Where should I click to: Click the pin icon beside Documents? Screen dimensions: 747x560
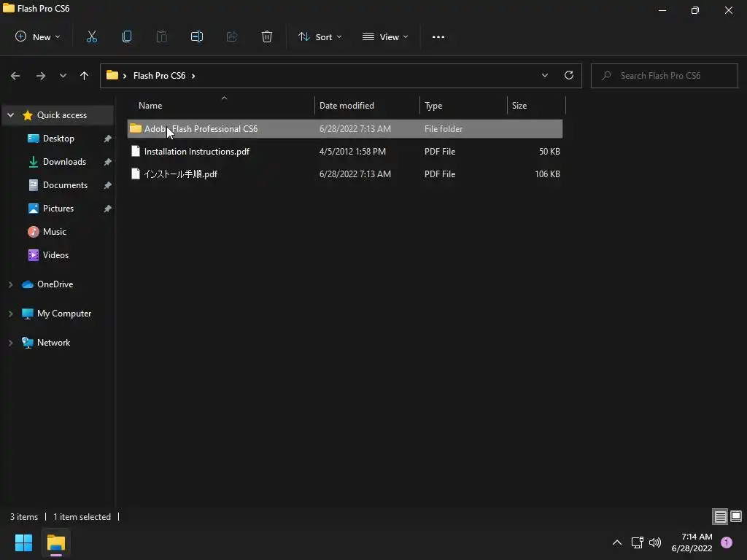coord(108,185)
